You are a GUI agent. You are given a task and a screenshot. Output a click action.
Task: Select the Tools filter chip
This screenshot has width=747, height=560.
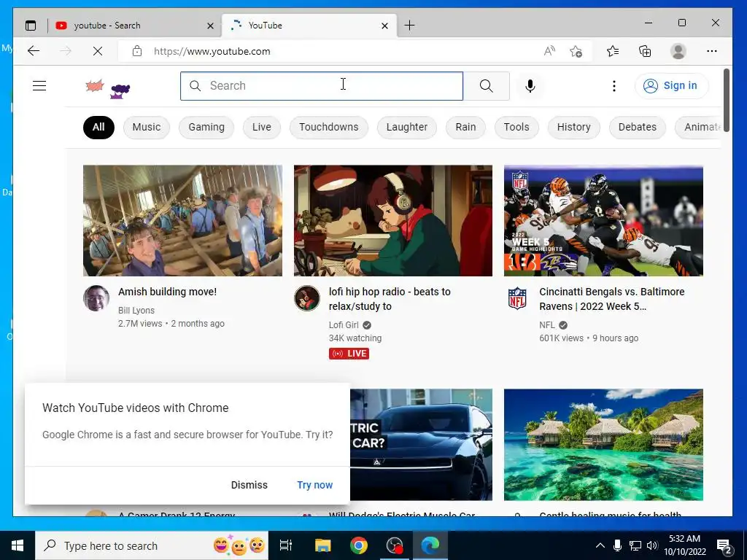(x=516, y=127)
